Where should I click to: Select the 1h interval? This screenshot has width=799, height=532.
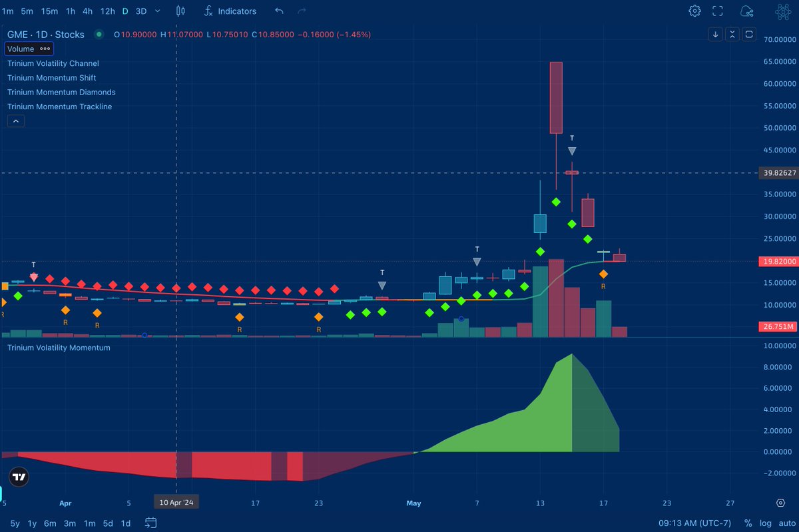[71, 11]
